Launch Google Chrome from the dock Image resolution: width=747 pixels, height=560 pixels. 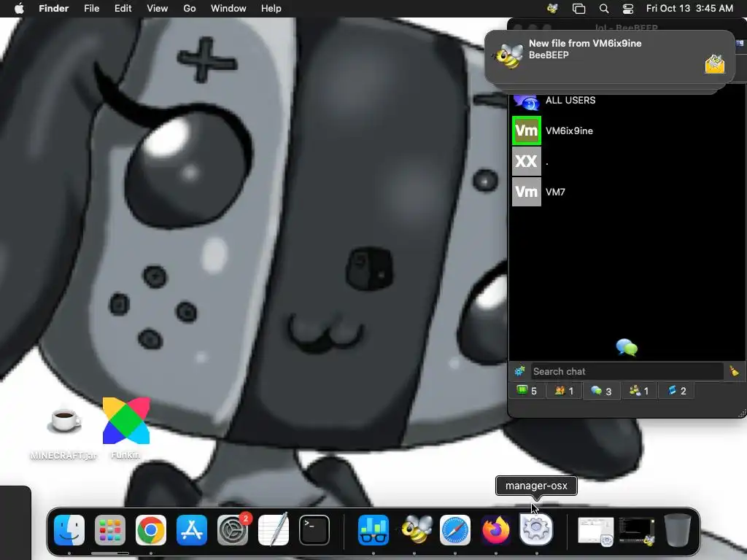pos(151,530)
